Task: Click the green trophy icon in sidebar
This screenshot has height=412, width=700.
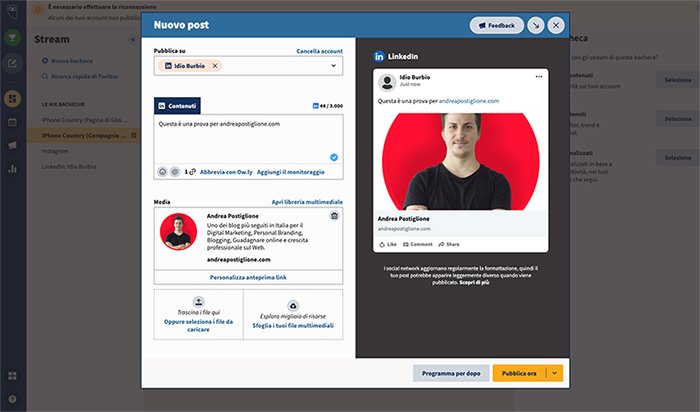Action: (x=12, y=38)
